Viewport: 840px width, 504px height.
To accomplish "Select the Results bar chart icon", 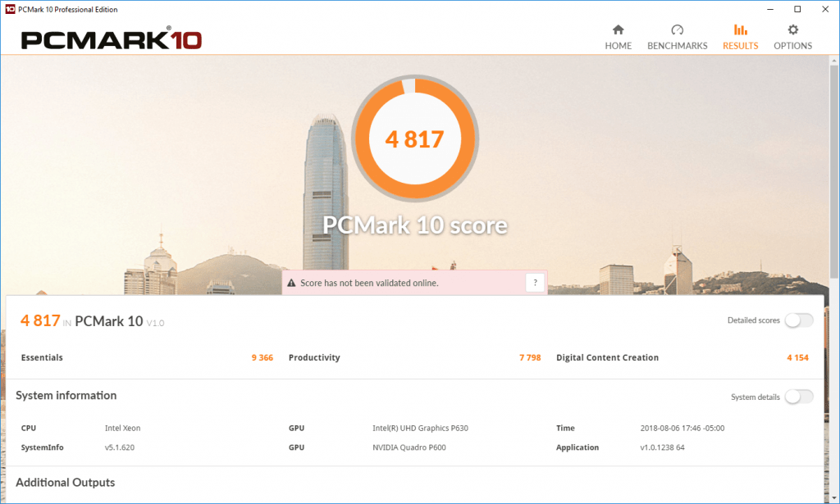I will click(741, 30).
